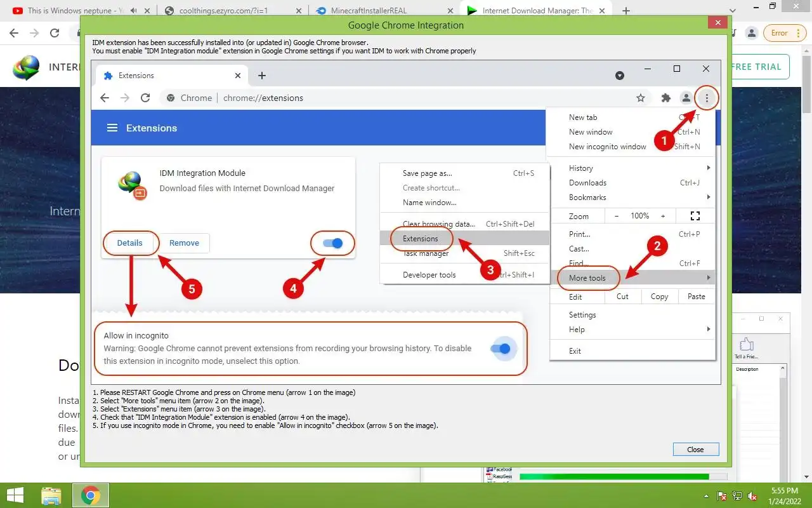Click the plus next to the Extensions tab
This screenshot has height=508, width=812.
point(262,76)
